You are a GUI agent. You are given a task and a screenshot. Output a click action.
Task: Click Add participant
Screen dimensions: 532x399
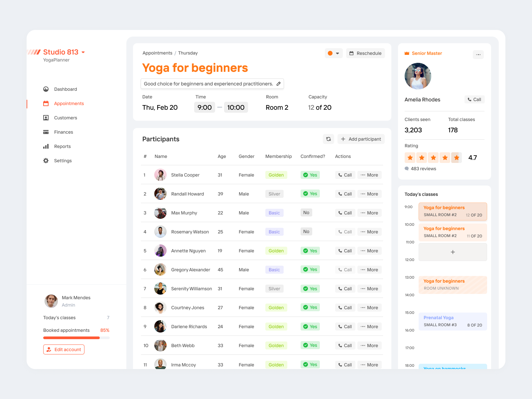click(x=361, y=139)
